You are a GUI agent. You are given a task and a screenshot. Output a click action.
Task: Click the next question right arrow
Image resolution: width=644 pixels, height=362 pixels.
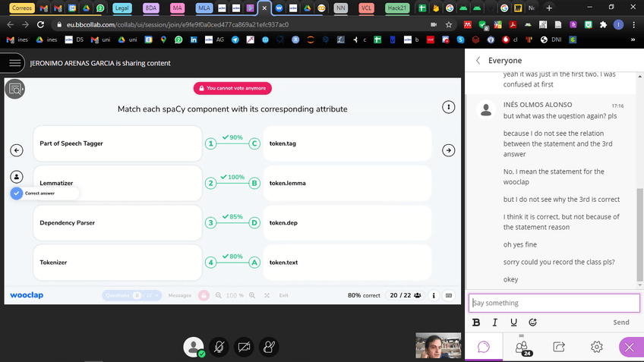pos(449,150)
